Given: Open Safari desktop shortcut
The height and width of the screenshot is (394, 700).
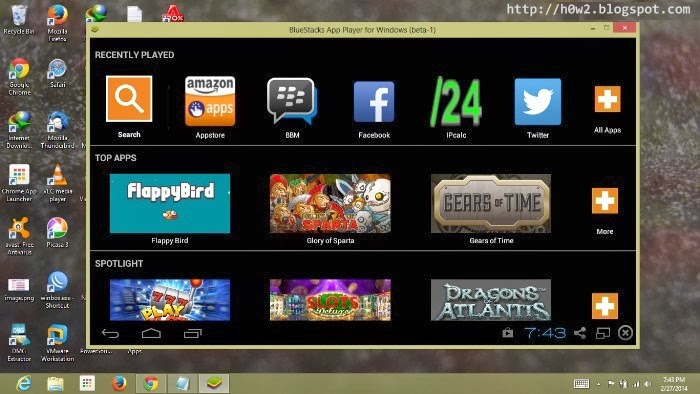Looking at the screenshot, I should [58, 73].
